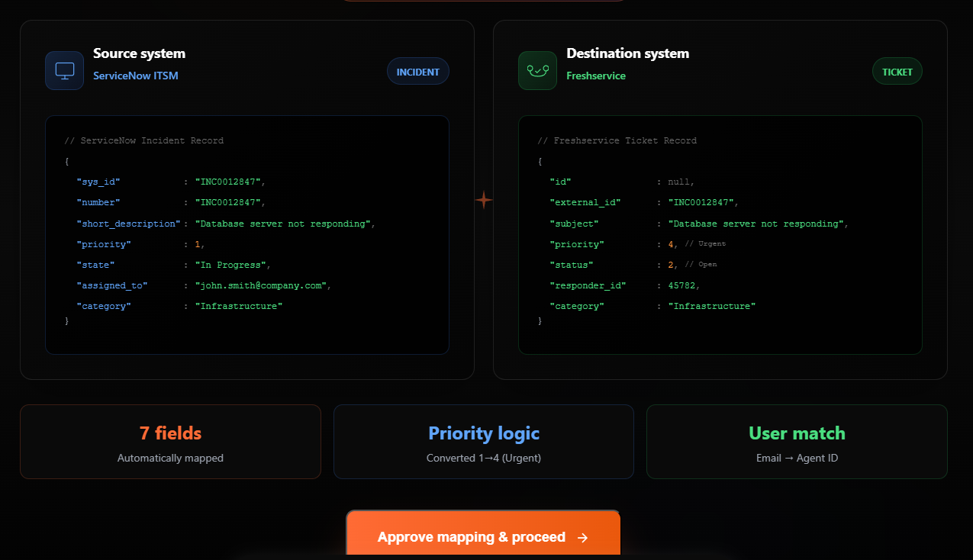Select the INCIDENT badge
973x560 pixels.
coord(417,71)
